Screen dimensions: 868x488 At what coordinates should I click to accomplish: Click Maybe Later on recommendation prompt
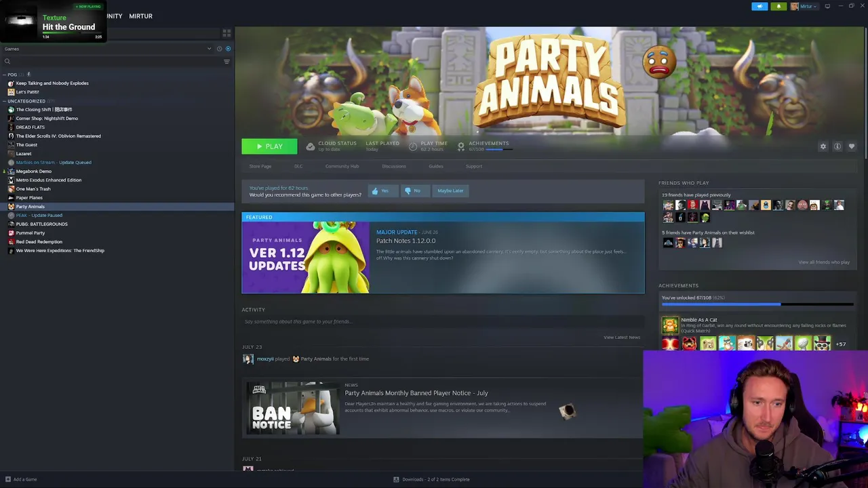point(450,190)
